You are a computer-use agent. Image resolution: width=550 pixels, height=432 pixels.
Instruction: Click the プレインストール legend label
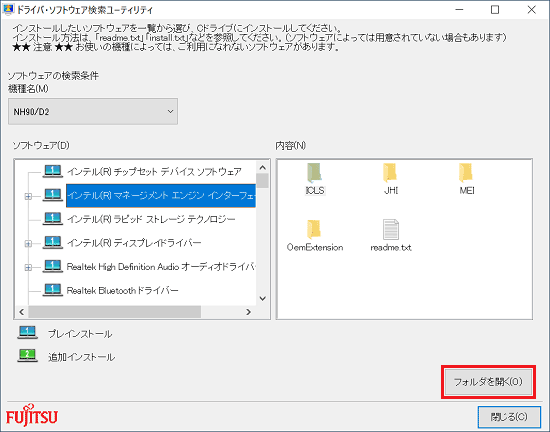point(80,334)
